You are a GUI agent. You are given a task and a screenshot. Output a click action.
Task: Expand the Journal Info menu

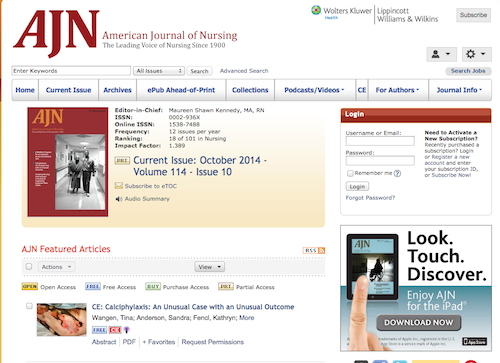460,90
